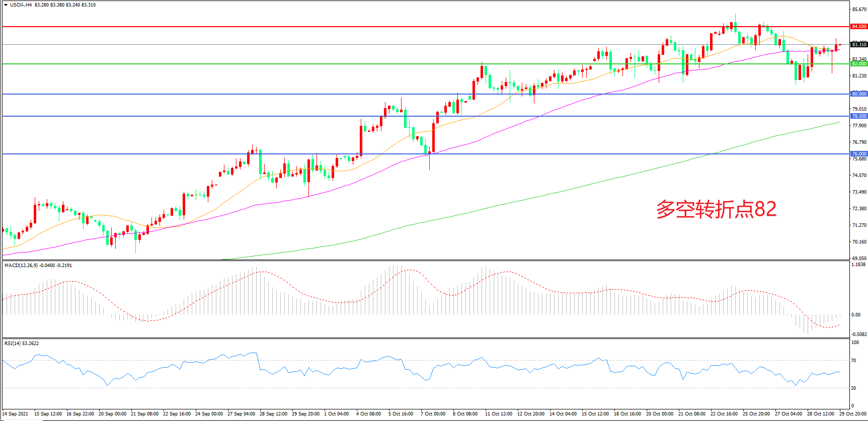
Task: Click the 69.050 price scale value
Action: 859,258
